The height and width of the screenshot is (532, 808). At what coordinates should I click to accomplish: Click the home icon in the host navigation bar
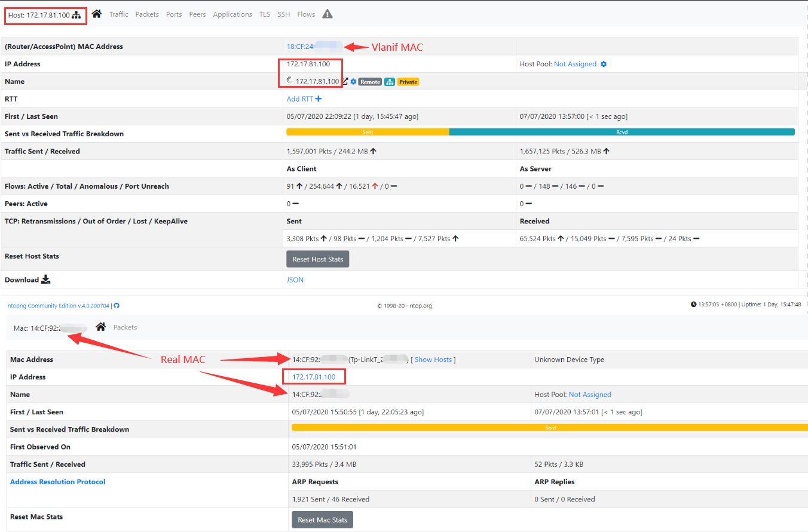tap(96, 14)
